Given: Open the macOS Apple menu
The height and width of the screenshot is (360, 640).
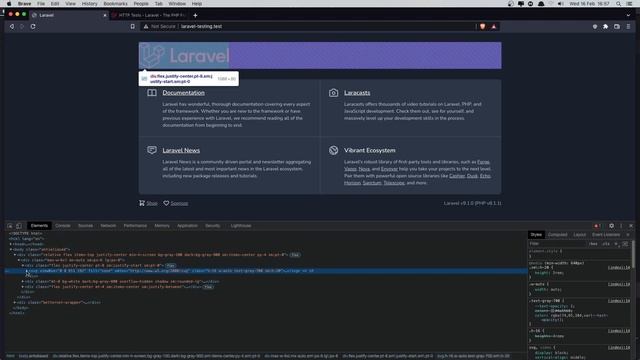Looking at the screenshot, I should 9,4.
